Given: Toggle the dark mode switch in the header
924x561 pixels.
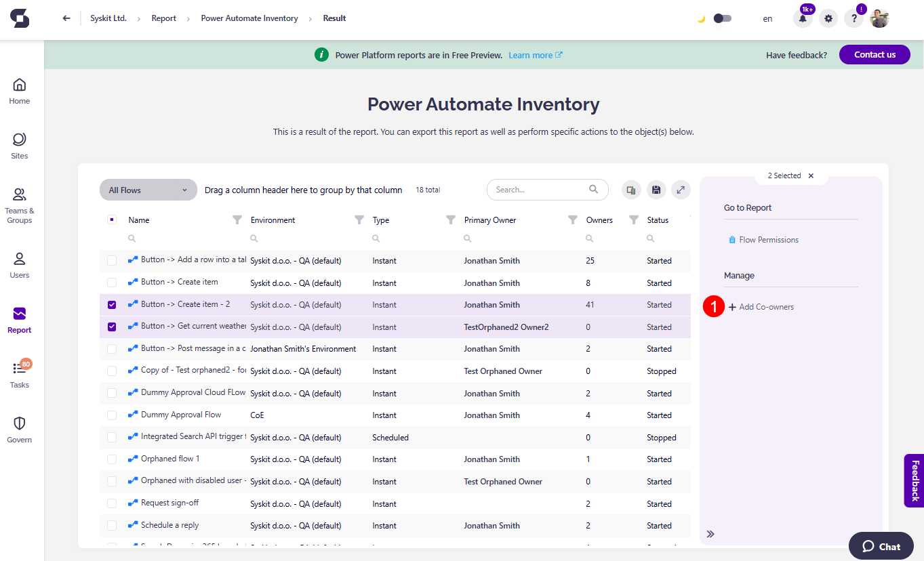Looking at the screenshot, I should (x=722, y=18).
